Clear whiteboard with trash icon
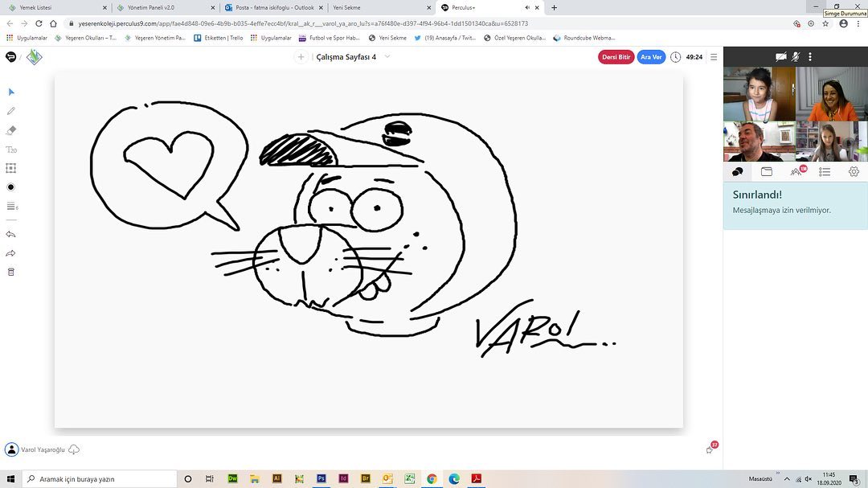 pyautogui.click(x=11, y=272)
